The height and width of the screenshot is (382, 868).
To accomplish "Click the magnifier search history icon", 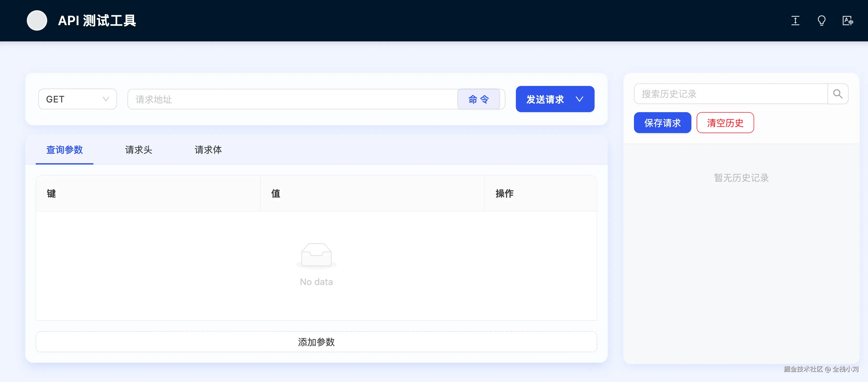I will tap(838, 94).
